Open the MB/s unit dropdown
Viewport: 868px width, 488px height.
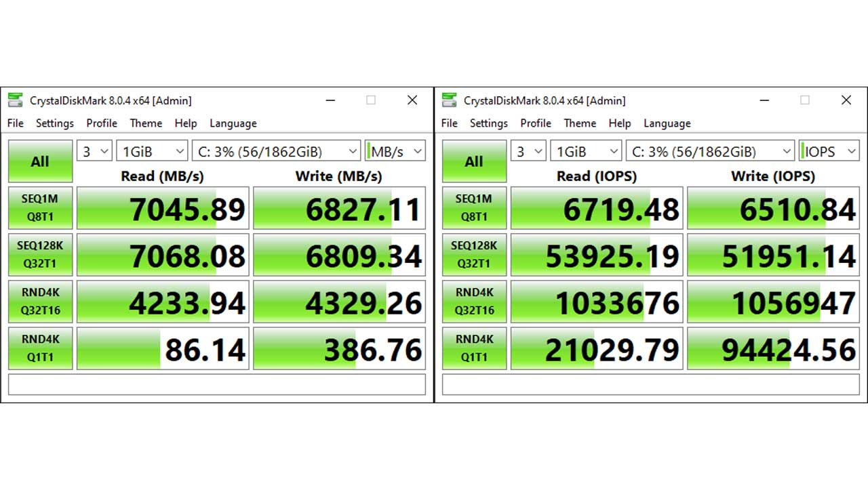(x=395, y=151)
